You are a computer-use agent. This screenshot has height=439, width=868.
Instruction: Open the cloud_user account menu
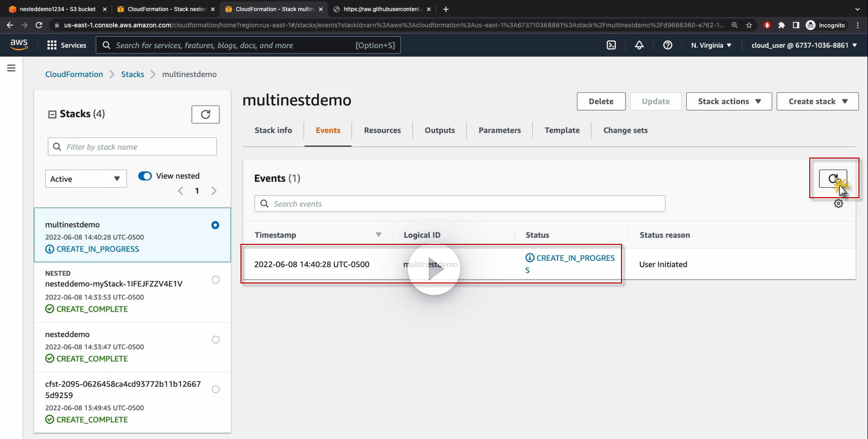coord(804,45)
